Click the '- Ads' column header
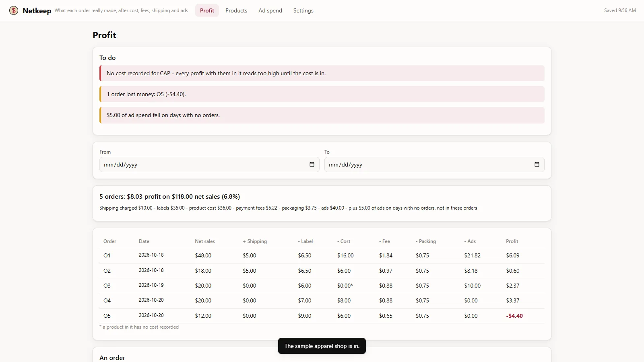Screen dimensions: 644x362 click(470, 241)
